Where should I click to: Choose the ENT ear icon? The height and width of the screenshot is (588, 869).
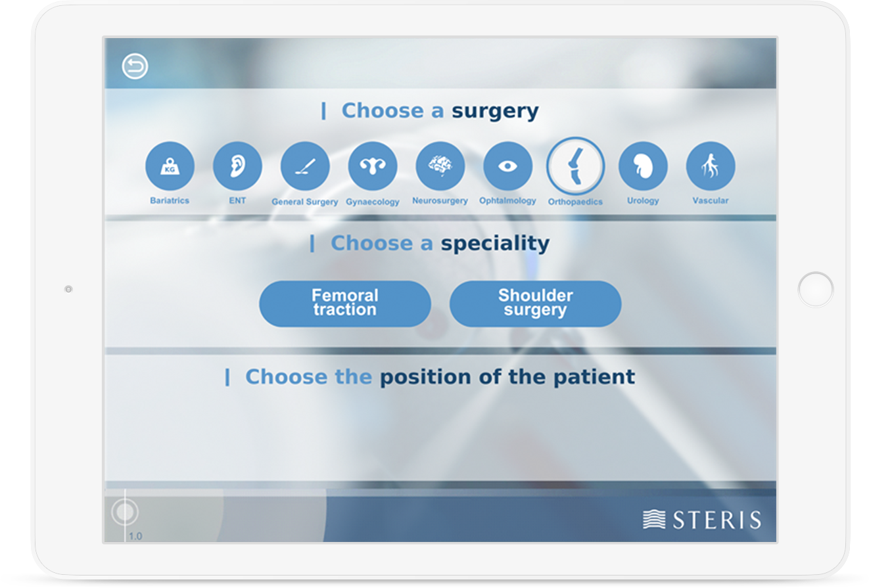pos(237,166)
